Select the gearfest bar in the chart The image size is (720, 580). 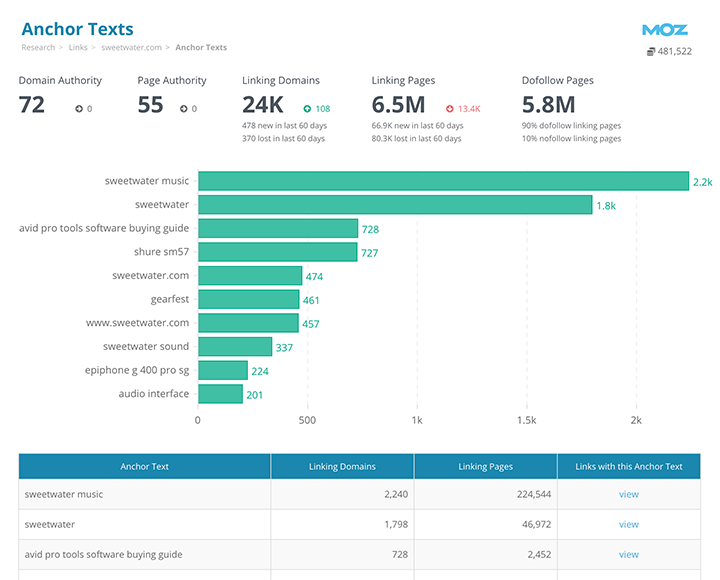[x=248, y=299]
